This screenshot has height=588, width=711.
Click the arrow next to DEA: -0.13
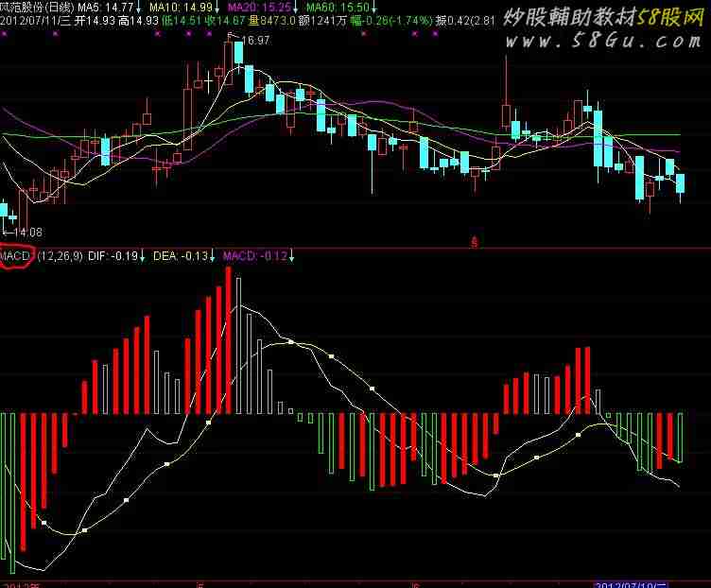click(x=214, y=256)
